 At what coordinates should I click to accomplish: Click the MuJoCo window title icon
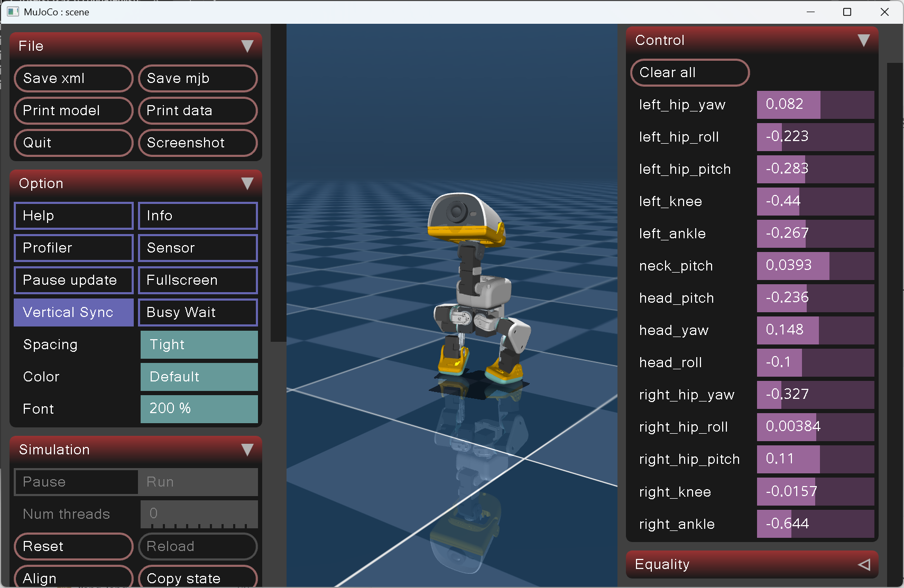[x=13, y=12]
